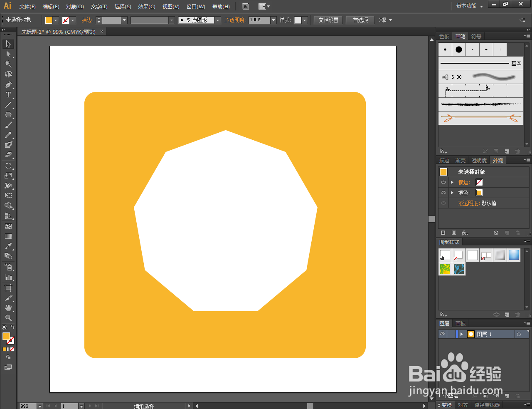Select the Shape Builder tool

[8, 206]
